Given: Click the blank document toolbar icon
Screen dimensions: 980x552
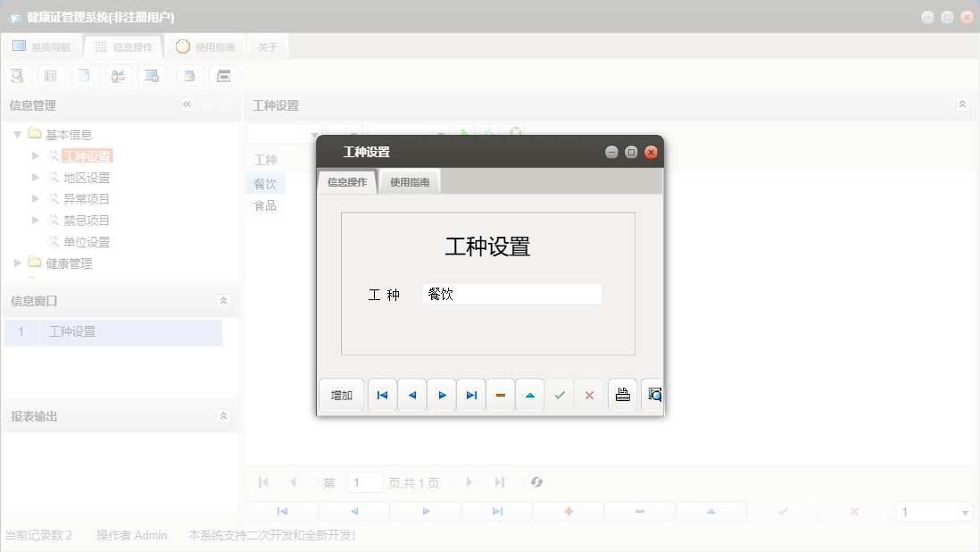Looking at the screenshot, I should click(85, 75).
